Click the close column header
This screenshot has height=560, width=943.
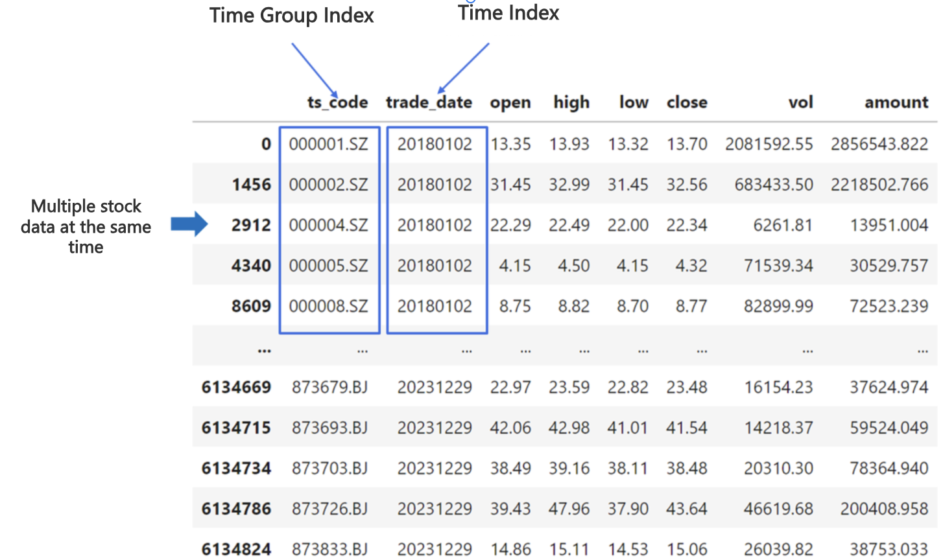coord(687,102)
